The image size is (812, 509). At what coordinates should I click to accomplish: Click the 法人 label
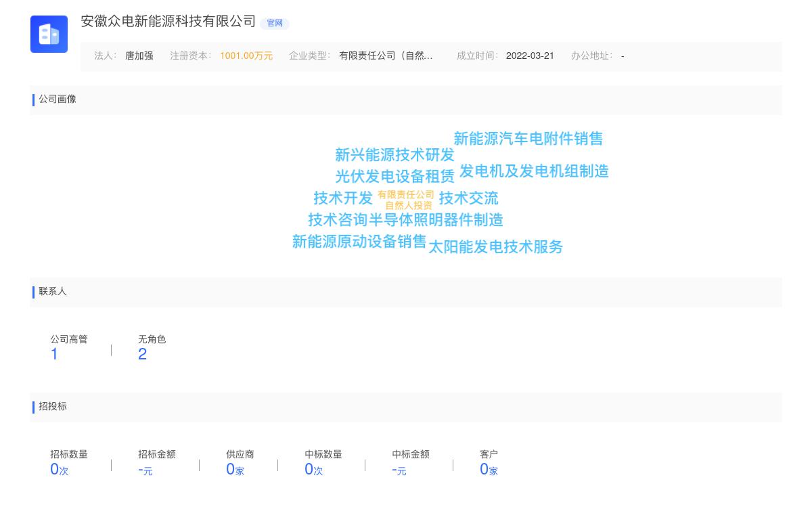[x=105, y=56]
